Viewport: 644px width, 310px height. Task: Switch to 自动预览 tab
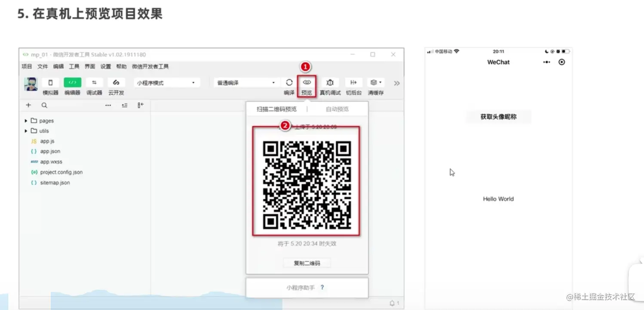tap(337, 109)
